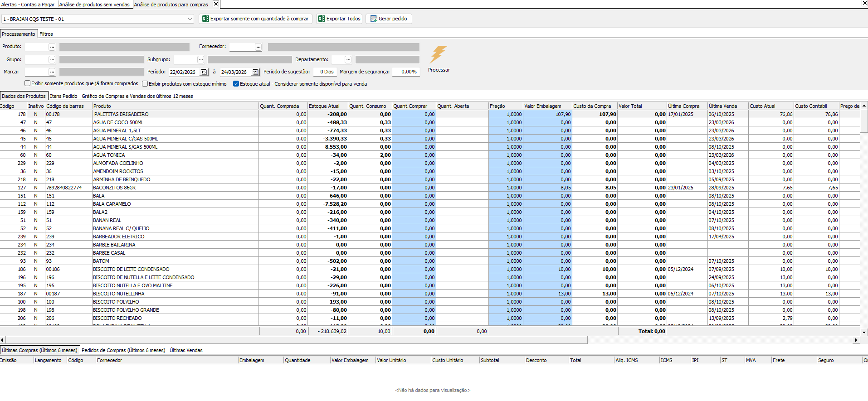The width and height of the screenshot is (868, 401).
Task: Open the Produto lookup ellipsis button
Action: (52, 47)
